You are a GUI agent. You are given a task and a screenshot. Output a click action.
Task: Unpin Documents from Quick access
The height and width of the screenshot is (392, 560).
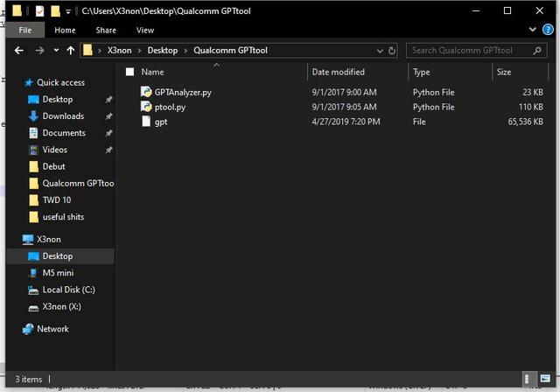point(108,133)
